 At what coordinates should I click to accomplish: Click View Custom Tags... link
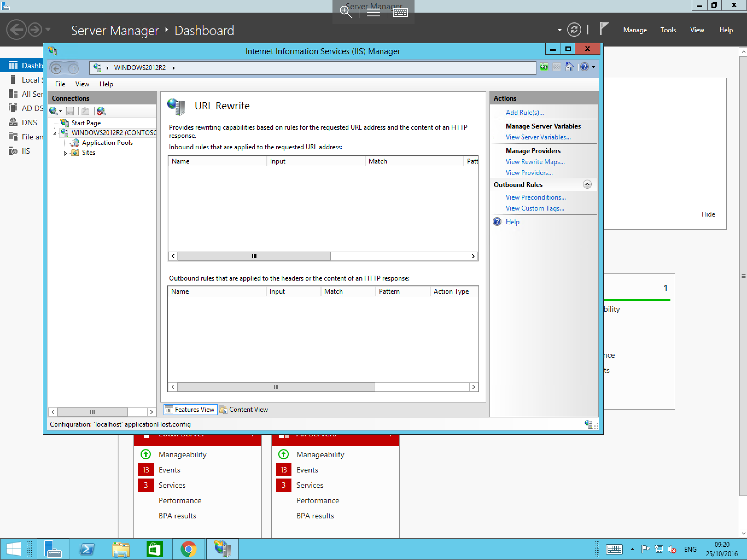[535, 208]
